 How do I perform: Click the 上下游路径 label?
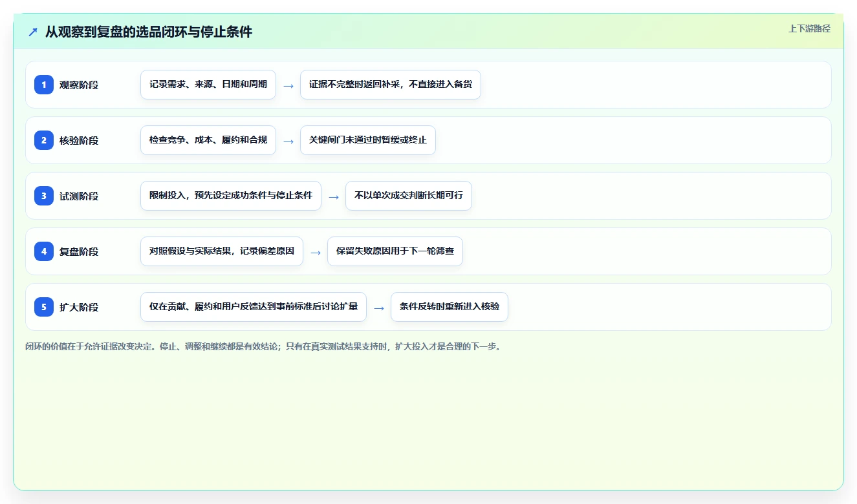click(809, 28)
